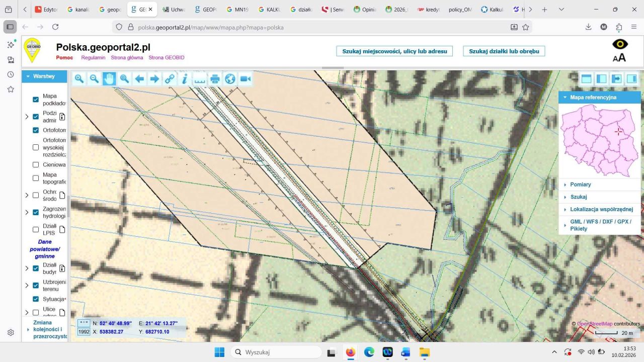The height and width of the screenshot is (362, 644).
Task: Open document icon next to Ulice adresy
Action: [x=62, y=312]
